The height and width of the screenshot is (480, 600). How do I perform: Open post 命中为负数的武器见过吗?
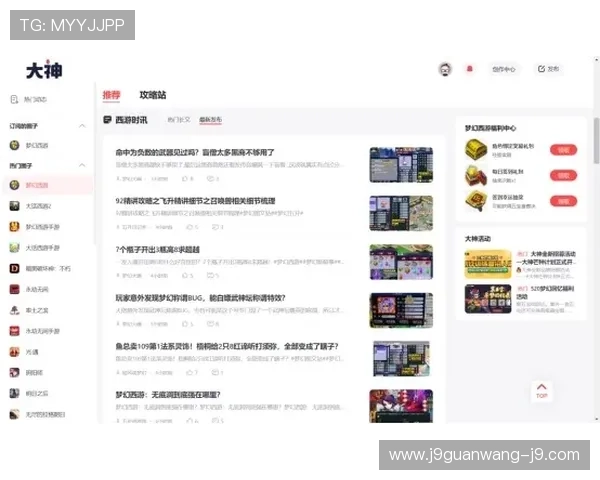(195, 152)
